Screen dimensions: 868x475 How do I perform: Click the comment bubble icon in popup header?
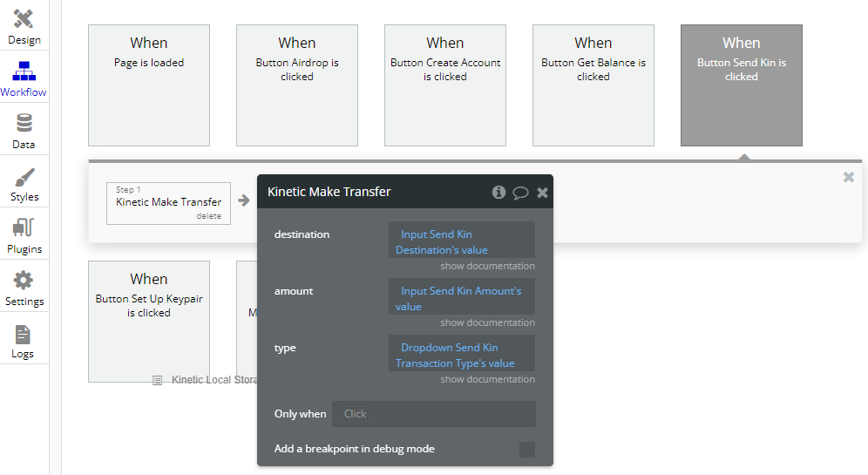[x=520, y=193]
